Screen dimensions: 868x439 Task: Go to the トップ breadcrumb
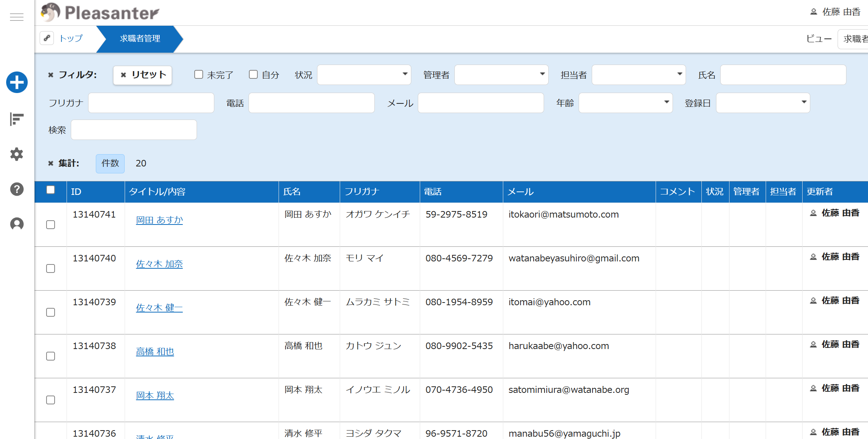[71, 38]
